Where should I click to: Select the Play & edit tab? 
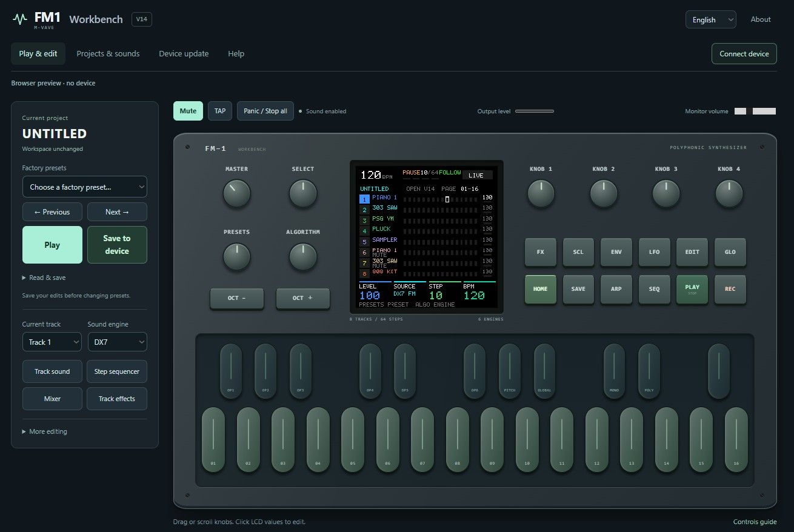[x=38, y=54]
